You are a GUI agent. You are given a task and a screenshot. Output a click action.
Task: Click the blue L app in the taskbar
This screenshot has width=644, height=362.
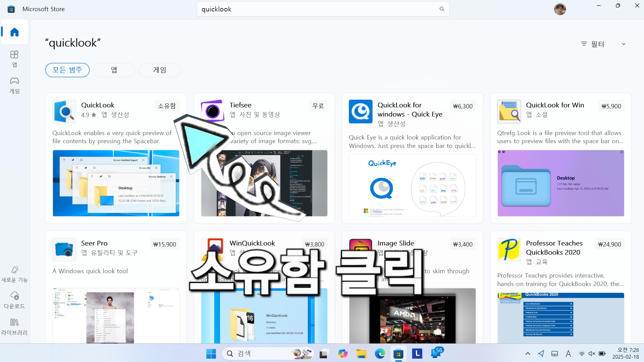417,354
